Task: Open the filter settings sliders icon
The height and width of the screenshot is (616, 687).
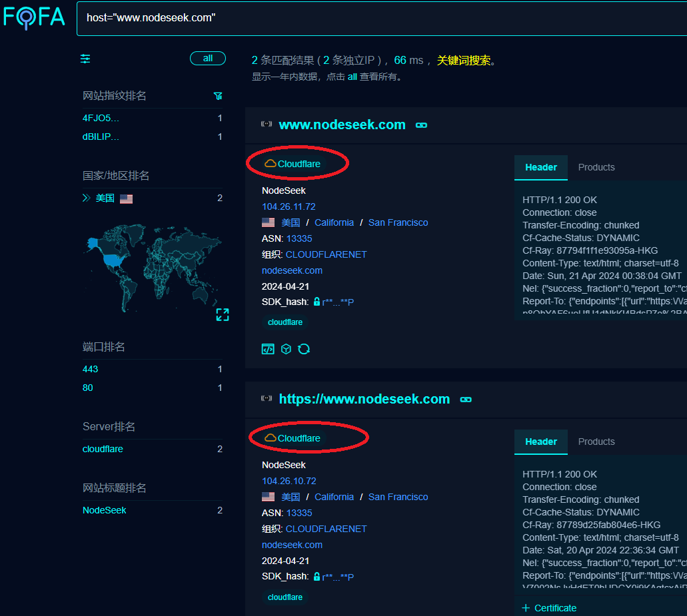Action: (85, 59)
